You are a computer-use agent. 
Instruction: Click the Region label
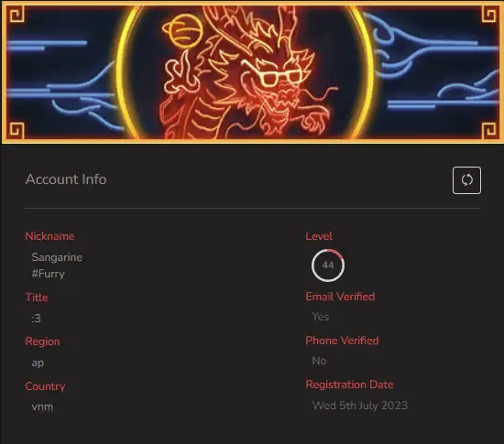[42, 341]
